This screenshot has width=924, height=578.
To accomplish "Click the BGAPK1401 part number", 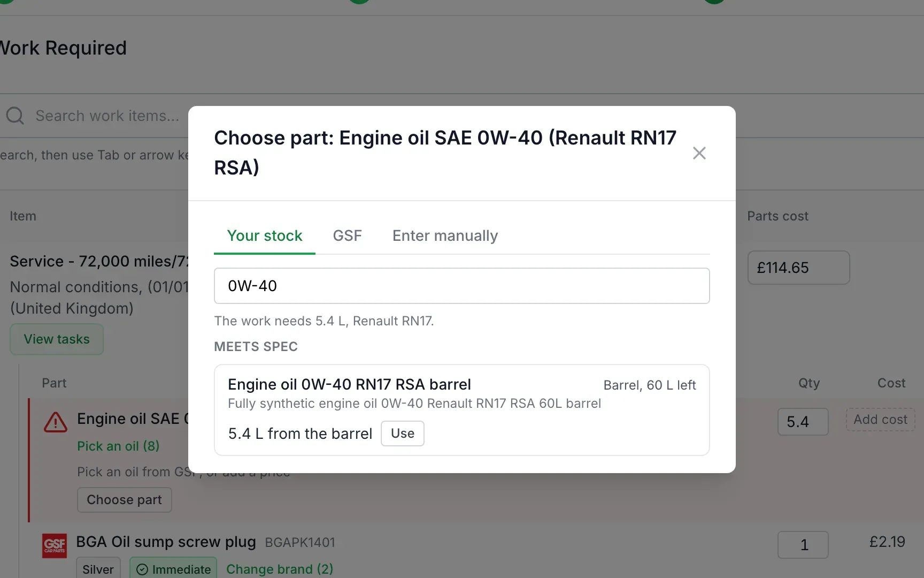I will click(300, 543).
